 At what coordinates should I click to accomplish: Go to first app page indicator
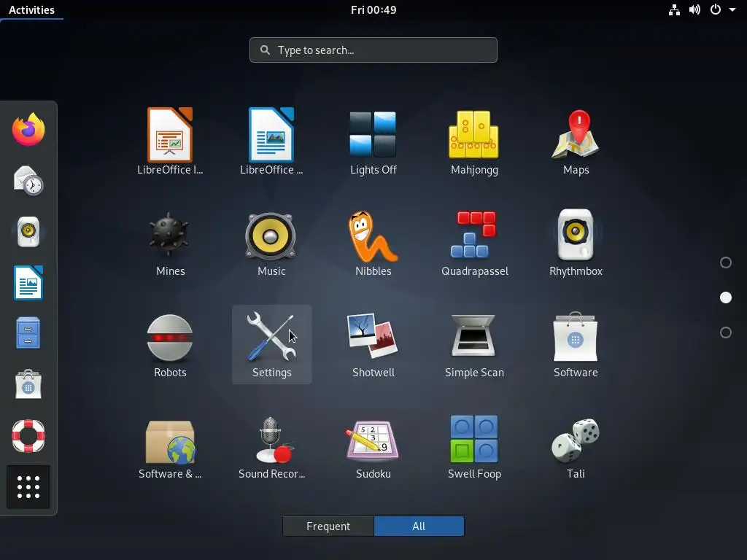click(x=726, y=262)
